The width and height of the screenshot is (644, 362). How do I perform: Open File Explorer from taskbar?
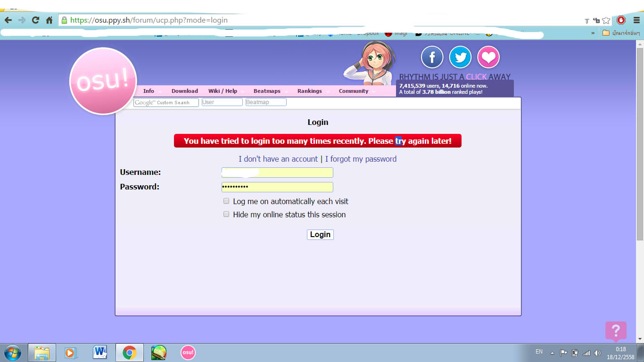coord(42,352)
